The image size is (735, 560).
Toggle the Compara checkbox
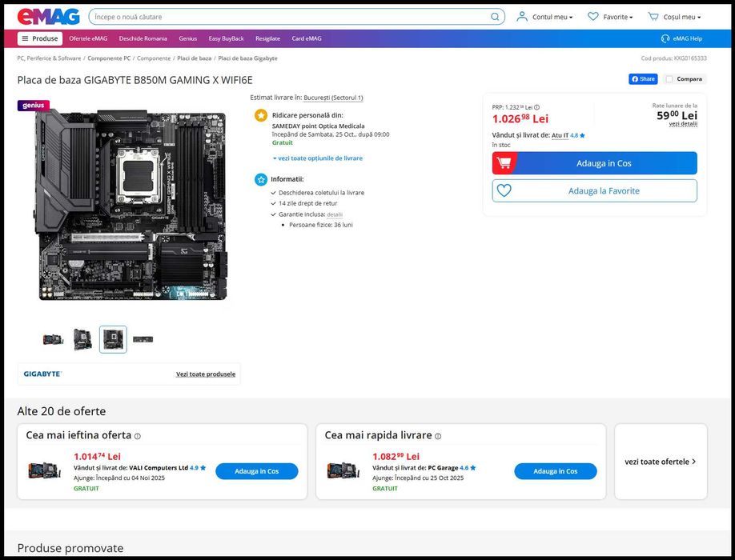pos(669,79)
